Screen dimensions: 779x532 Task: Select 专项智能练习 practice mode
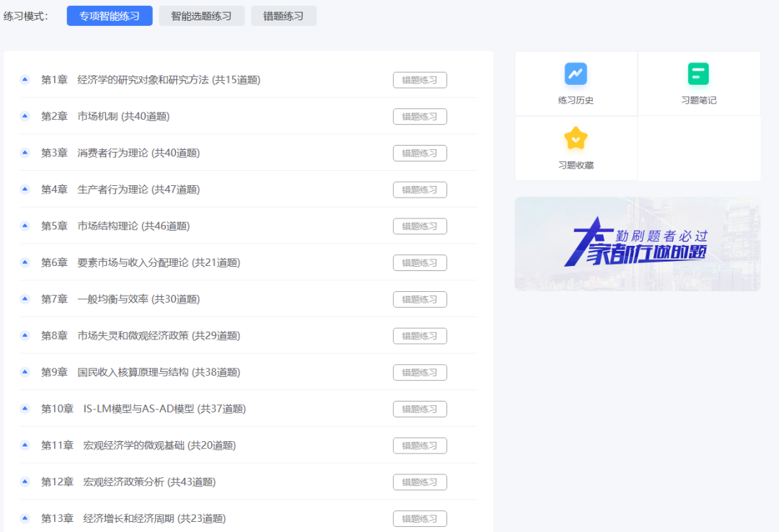(110, 16)
